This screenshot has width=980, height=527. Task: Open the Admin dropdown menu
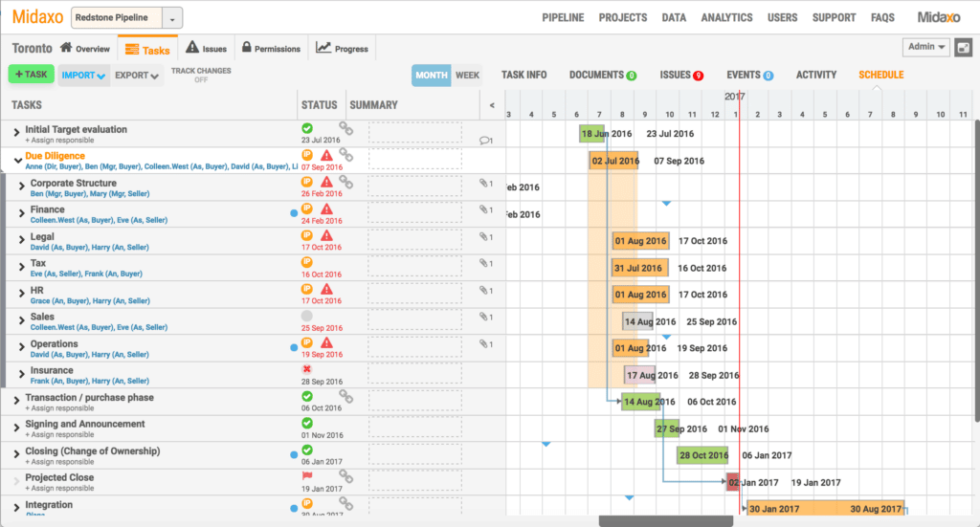(925, 47)
